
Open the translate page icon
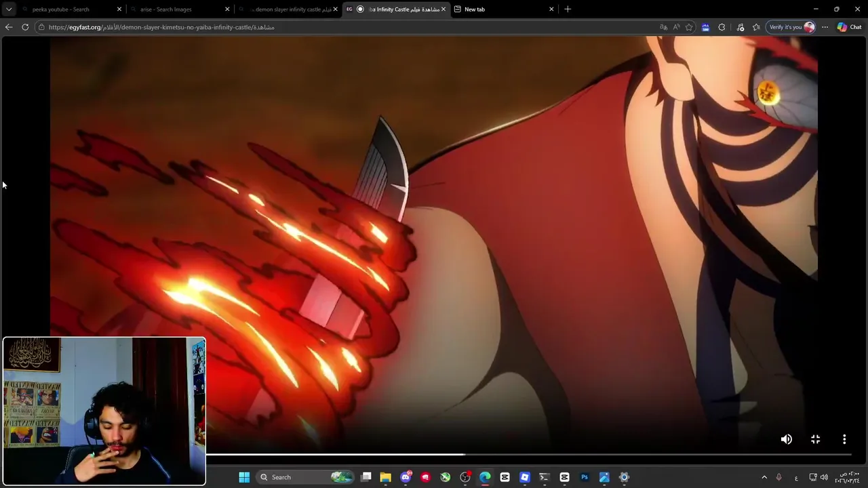point(663,27)
